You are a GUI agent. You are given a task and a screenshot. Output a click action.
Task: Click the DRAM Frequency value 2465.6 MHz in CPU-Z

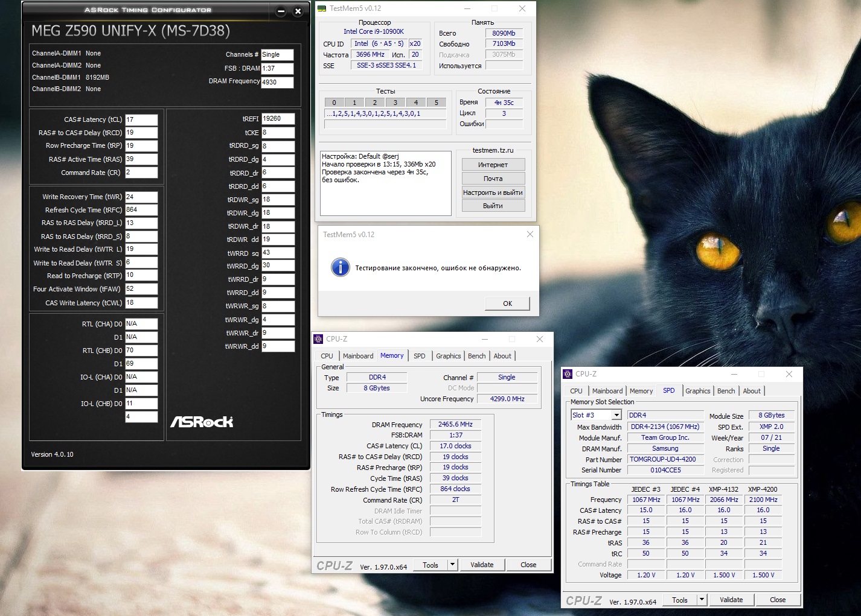456,425
